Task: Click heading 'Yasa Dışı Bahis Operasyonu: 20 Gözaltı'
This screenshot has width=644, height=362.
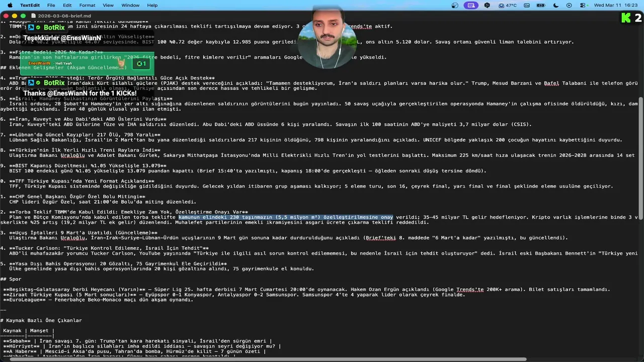Action: 118,263
